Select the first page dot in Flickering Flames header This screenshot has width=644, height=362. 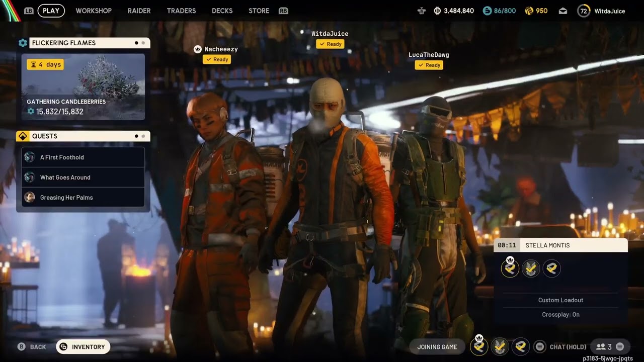point(136,43)
